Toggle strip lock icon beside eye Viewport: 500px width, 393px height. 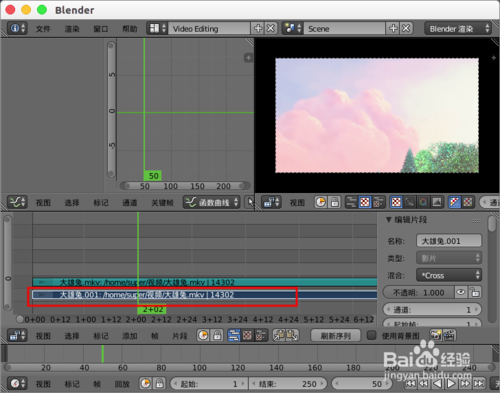point(475,293)
